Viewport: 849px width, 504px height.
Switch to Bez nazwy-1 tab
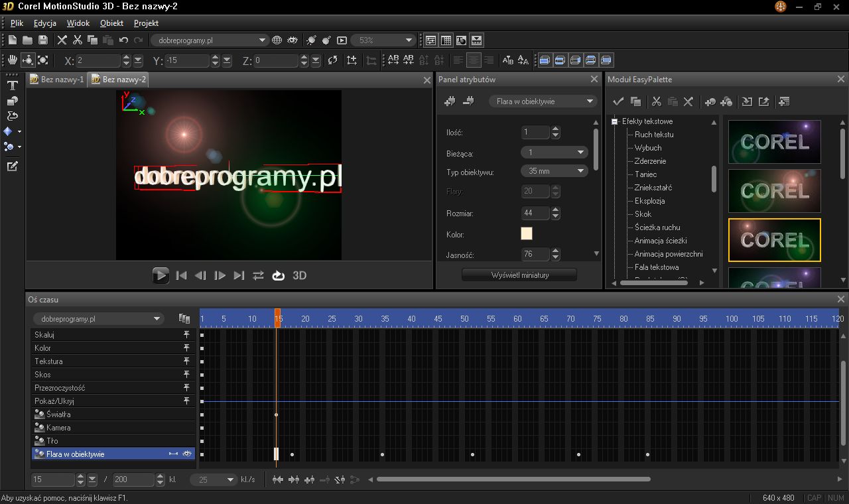tap(57, 80)
